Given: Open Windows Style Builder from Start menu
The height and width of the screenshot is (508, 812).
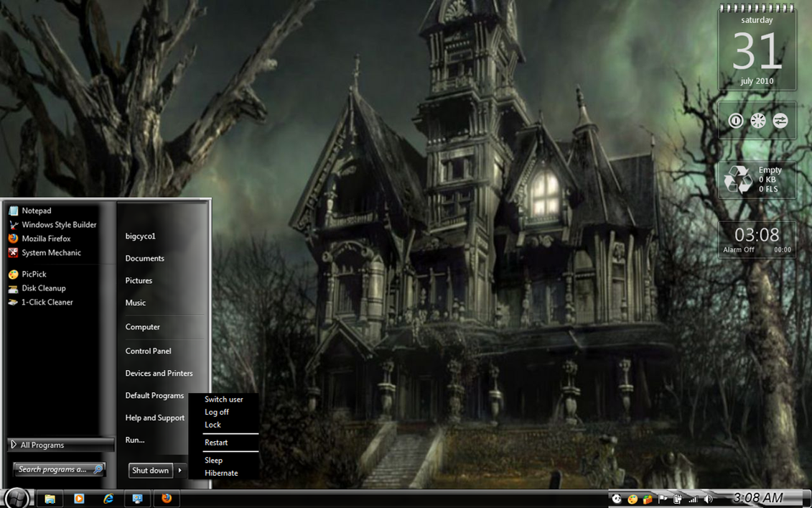Looking at the screenshot, I should [58, 225].
